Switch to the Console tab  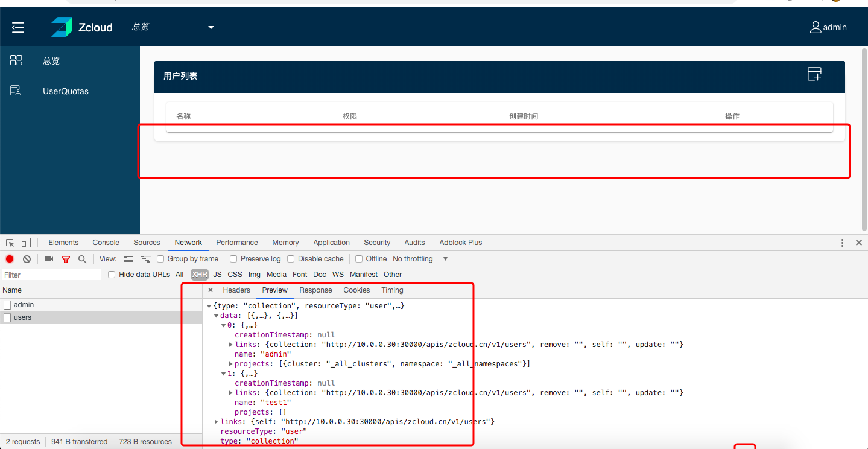tap(106, 243)
